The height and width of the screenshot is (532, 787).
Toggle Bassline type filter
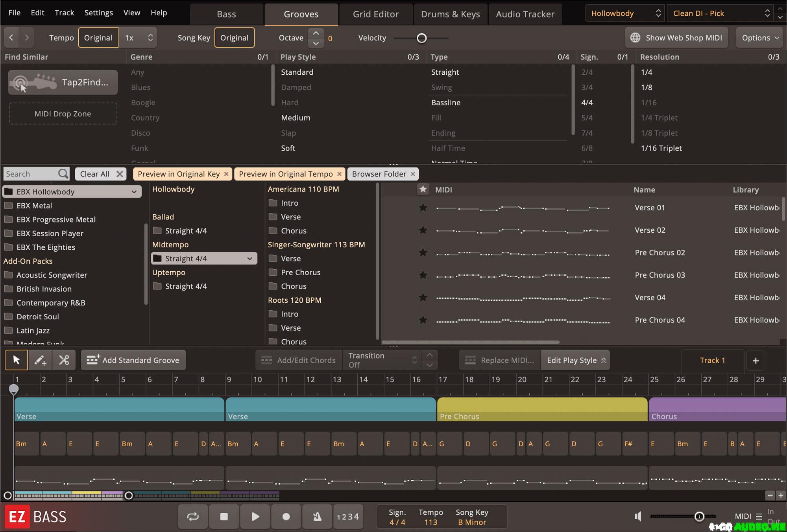(x=446, y=103)
